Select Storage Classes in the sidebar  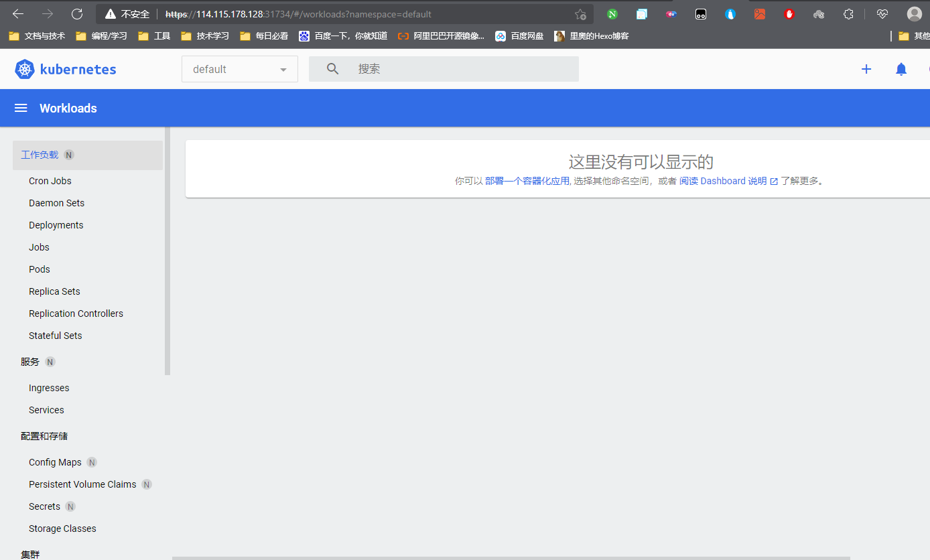pos(62,528)
